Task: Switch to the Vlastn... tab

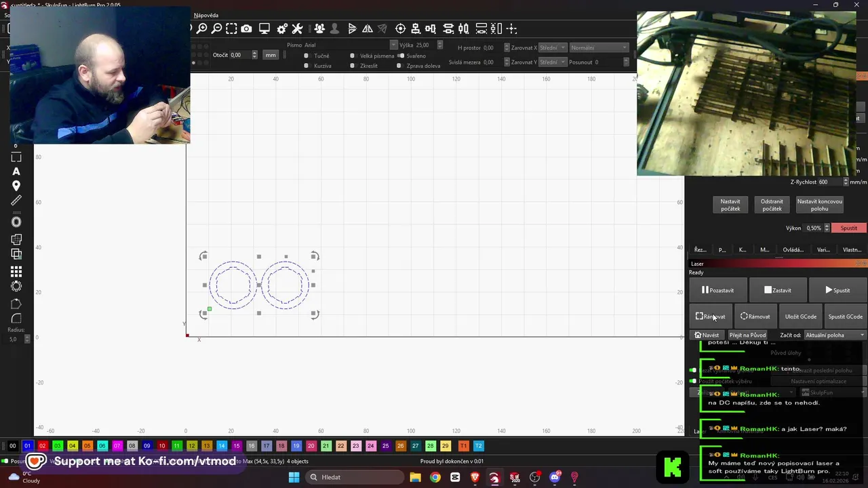Action: [x=852, y=249]
